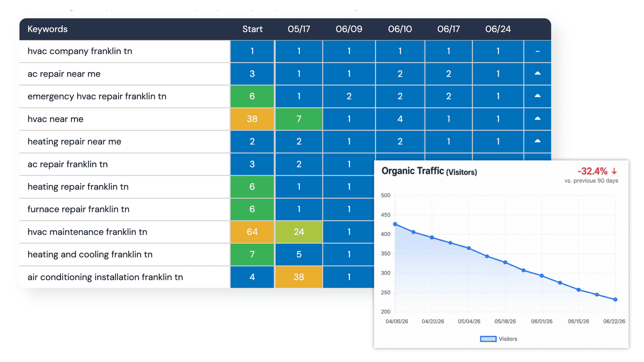Click the 06/09 column header

click(349, 29)
